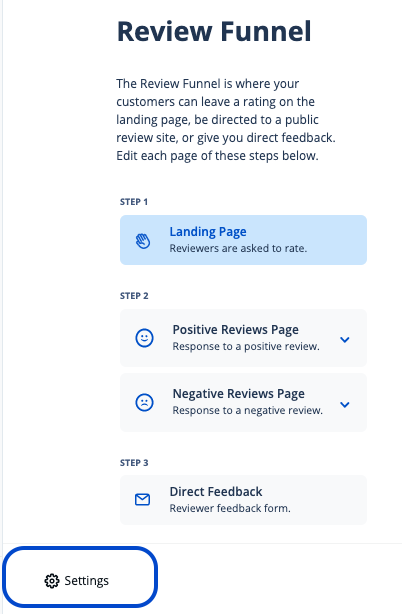Viewport: 402px width, 614px height.
Task: Expand the Negative Reviews Page chevron
Action: [x=344, y=405]
